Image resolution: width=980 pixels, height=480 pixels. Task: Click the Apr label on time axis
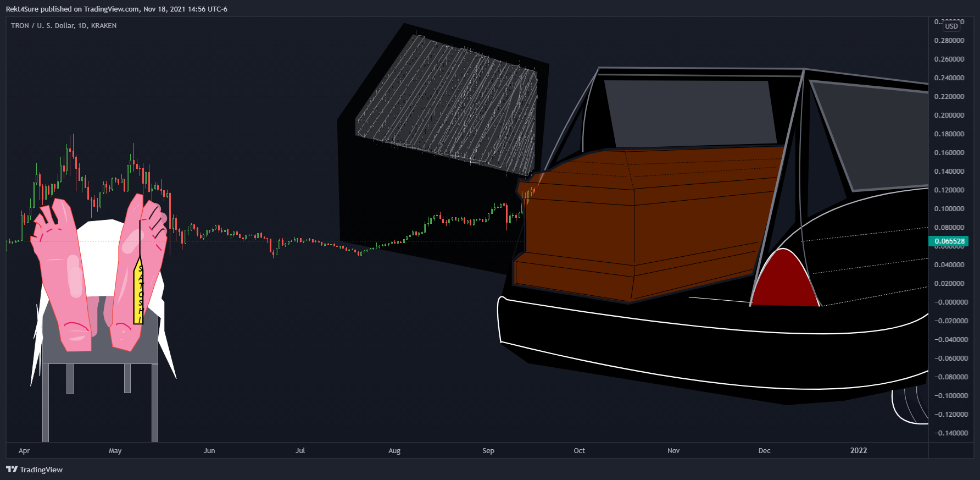pyautogui.click(x=24, y=451)
